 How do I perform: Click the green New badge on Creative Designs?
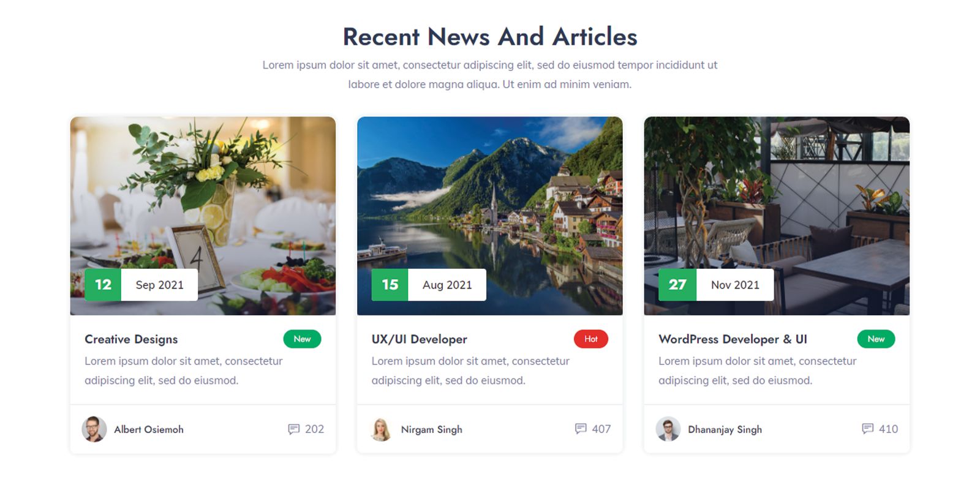[x=302, y=339]
